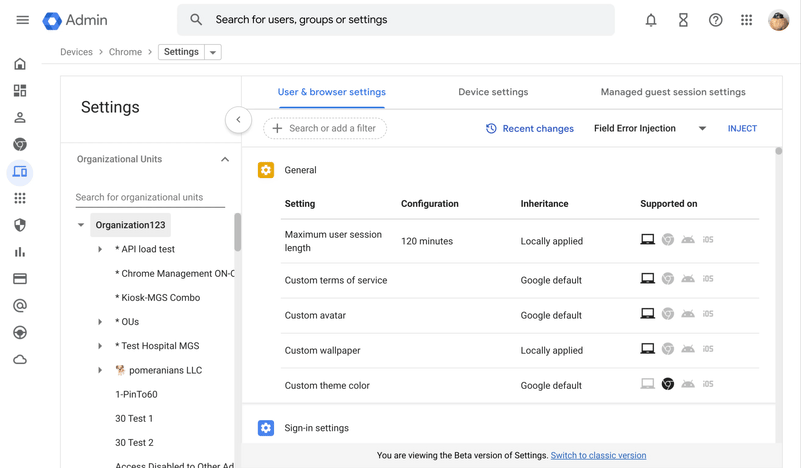Collapse the settings side panel
The image size is (801, 468).
[238, 120]
